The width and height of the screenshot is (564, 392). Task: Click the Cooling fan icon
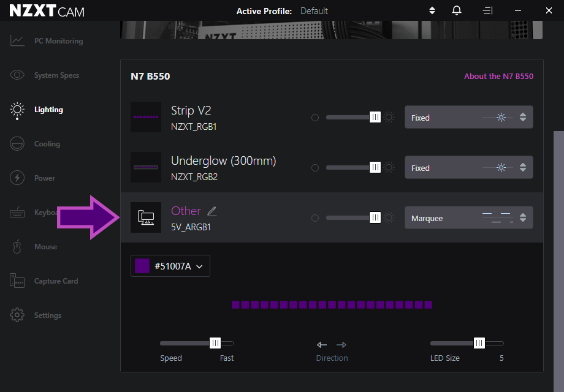[x=17, y=143]
